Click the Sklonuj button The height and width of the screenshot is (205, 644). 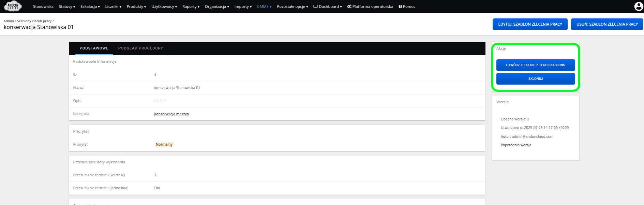[x=535, y=79]
